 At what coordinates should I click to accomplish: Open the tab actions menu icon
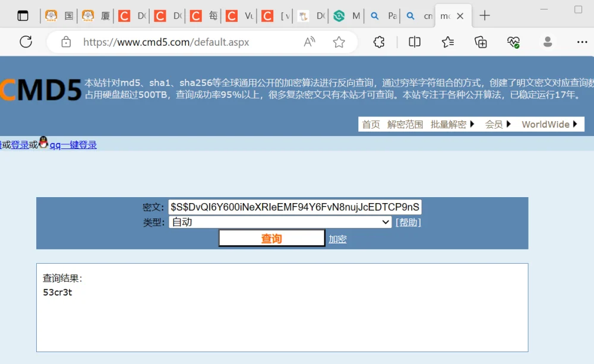coord(23,16)
